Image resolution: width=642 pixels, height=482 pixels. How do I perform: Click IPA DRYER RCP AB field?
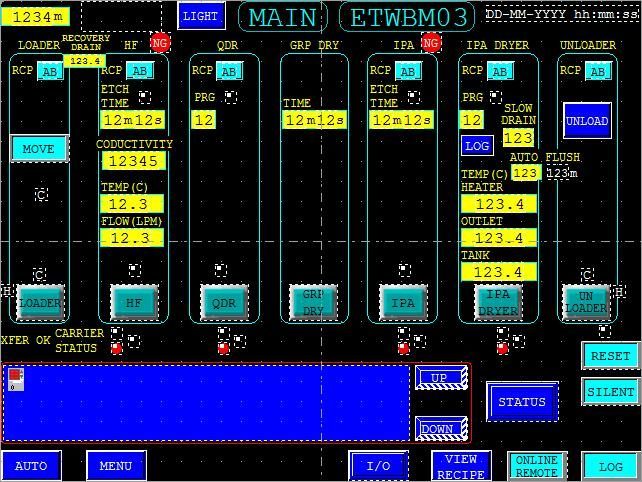500,71
